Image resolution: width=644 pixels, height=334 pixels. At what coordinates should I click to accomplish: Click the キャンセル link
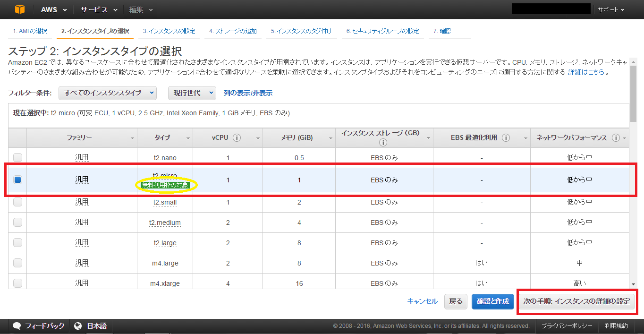(423, 301)
